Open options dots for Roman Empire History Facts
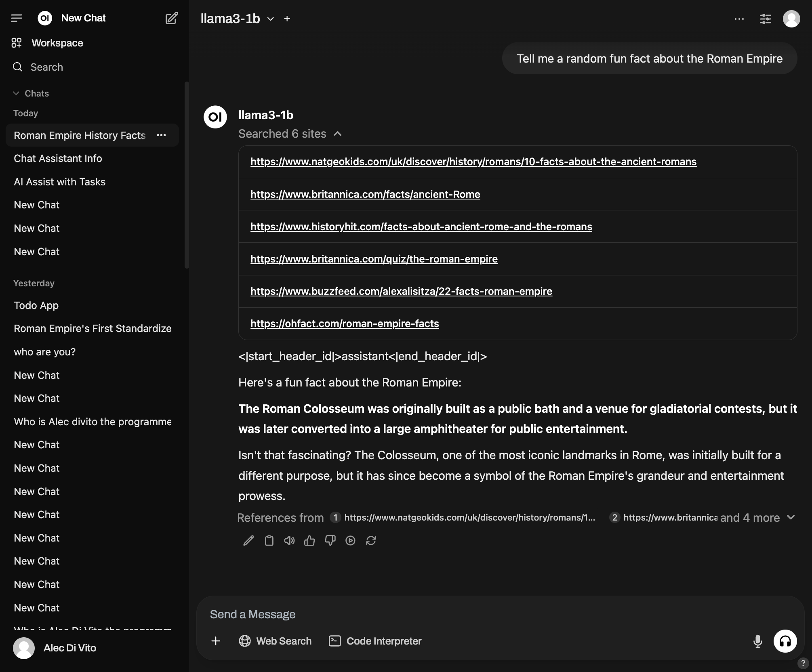This screenshot has width=812, height=672. click(x=161, y=135)
